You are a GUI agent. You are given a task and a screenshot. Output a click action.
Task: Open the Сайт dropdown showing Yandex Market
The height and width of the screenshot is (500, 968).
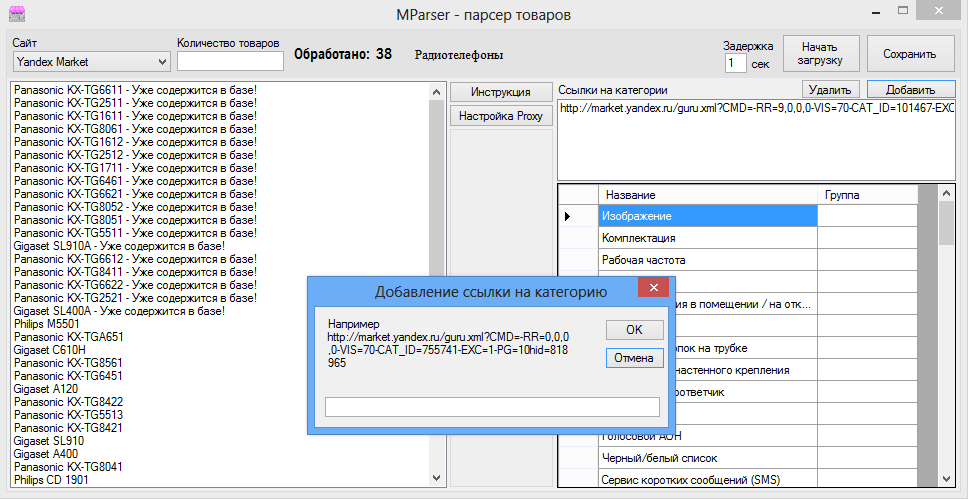(x=91, y=62)
